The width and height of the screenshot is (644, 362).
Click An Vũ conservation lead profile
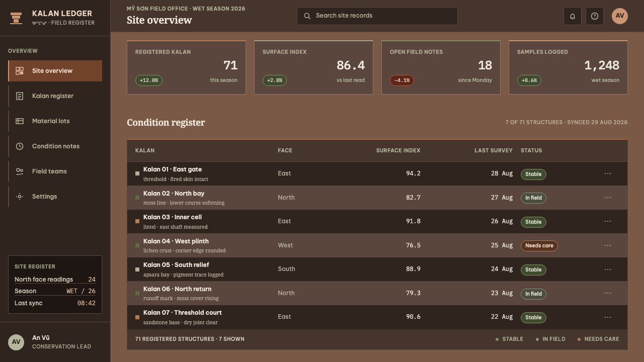55,342
